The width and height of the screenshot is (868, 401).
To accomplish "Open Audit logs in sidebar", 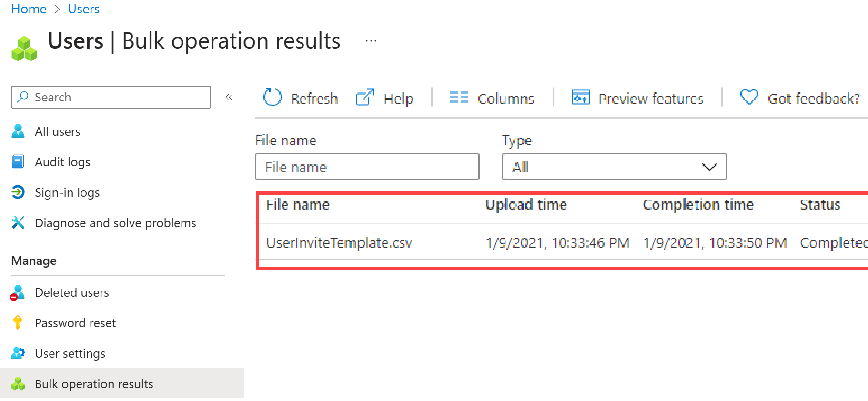I will tap(62, 162).
